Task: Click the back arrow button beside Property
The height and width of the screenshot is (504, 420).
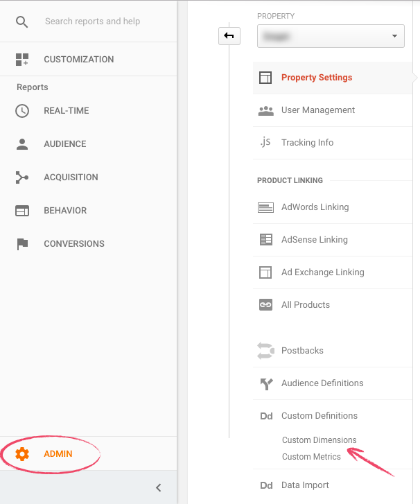Action: [x=229, y=35]
